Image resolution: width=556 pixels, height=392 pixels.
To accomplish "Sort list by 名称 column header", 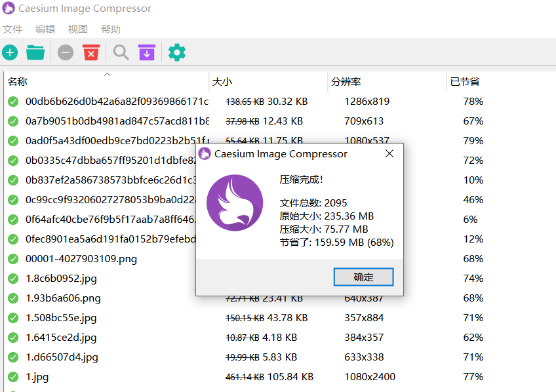I will 18,82.
